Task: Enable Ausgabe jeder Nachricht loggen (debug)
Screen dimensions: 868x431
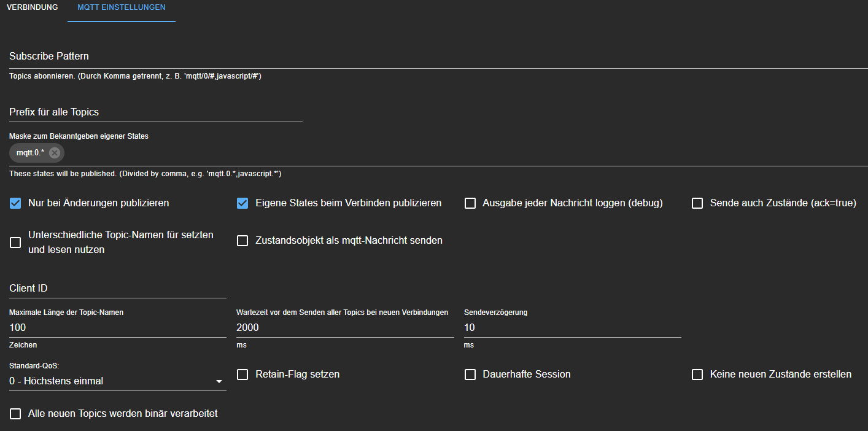Action: click(x=470, y=203)
